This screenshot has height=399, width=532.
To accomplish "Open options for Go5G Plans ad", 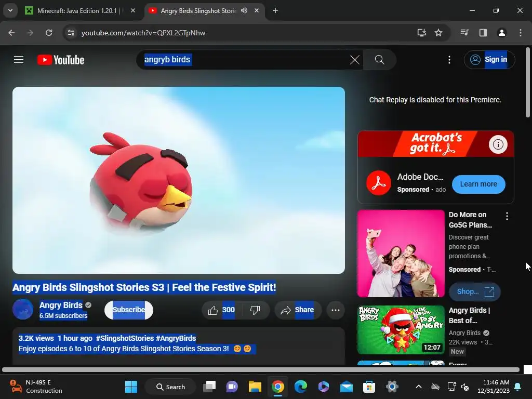I will pyautogui.click(x=507, y=216).
